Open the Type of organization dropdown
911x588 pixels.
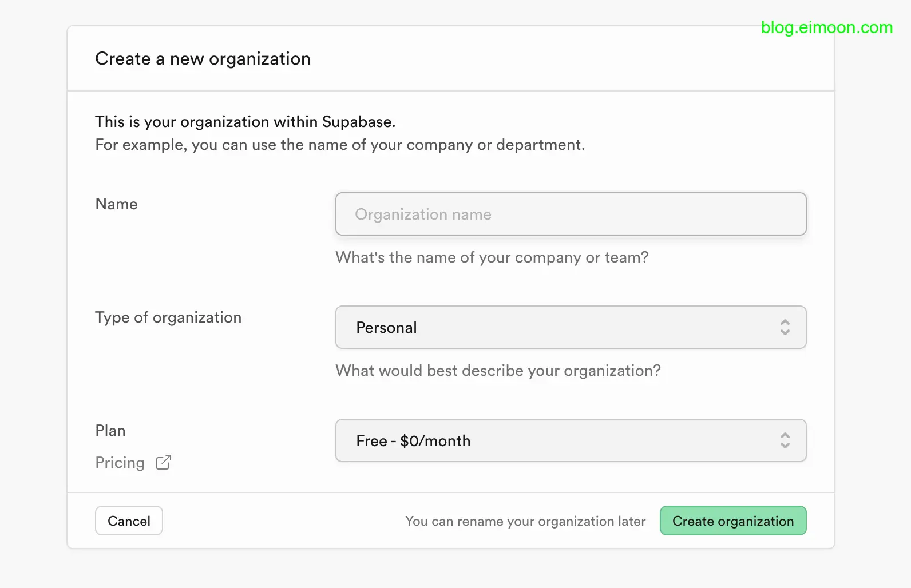point(570,327)
